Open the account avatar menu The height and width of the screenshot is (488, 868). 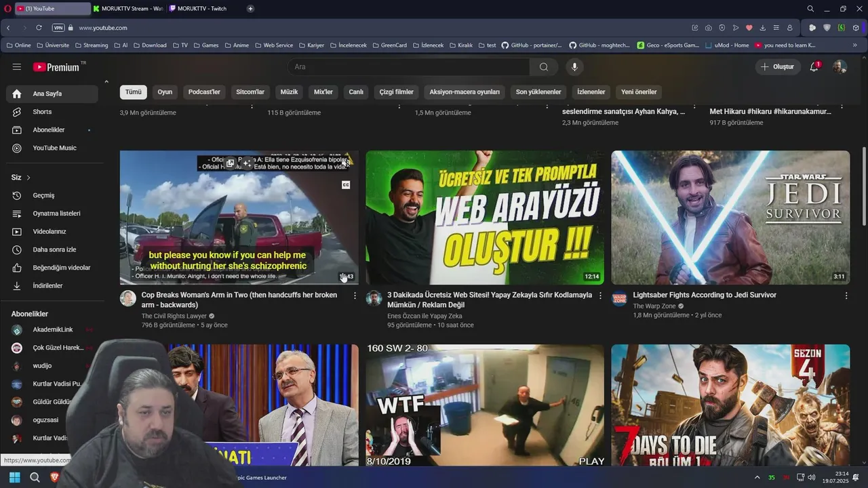(x=840, y=67)
